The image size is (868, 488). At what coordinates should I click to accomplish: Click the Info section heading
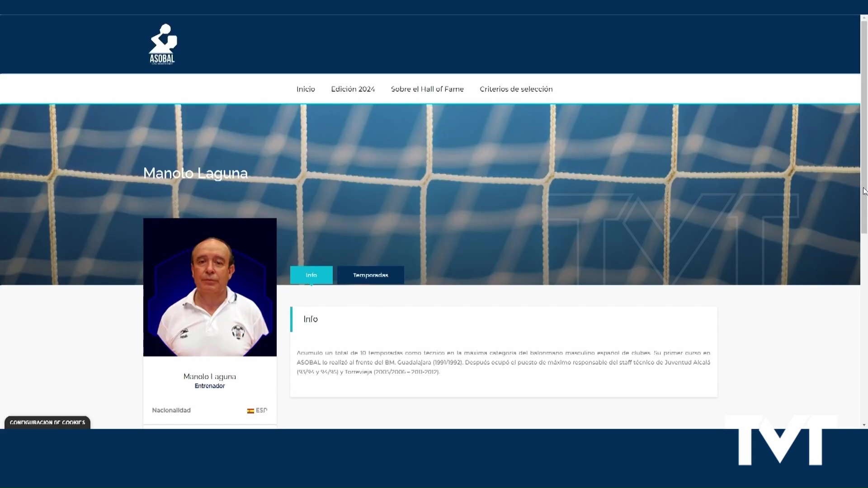pos(311,319)
